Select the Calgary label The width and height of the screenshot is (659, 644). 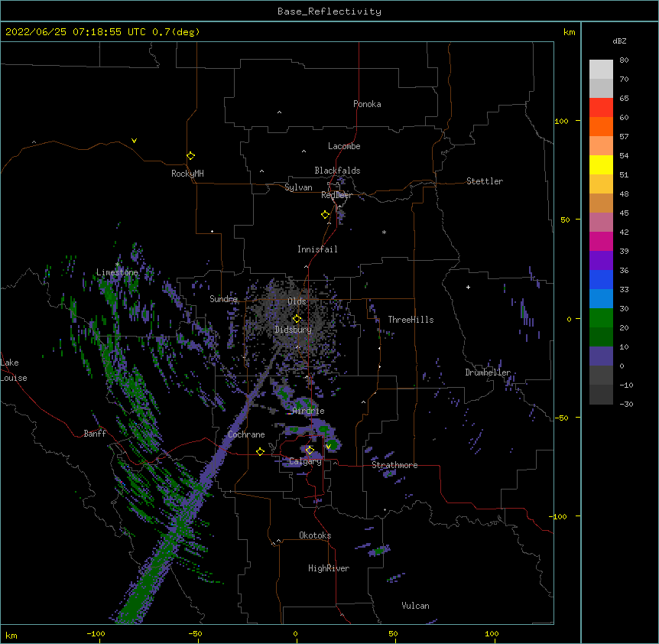pyautogui.click(x=305, y=461)
